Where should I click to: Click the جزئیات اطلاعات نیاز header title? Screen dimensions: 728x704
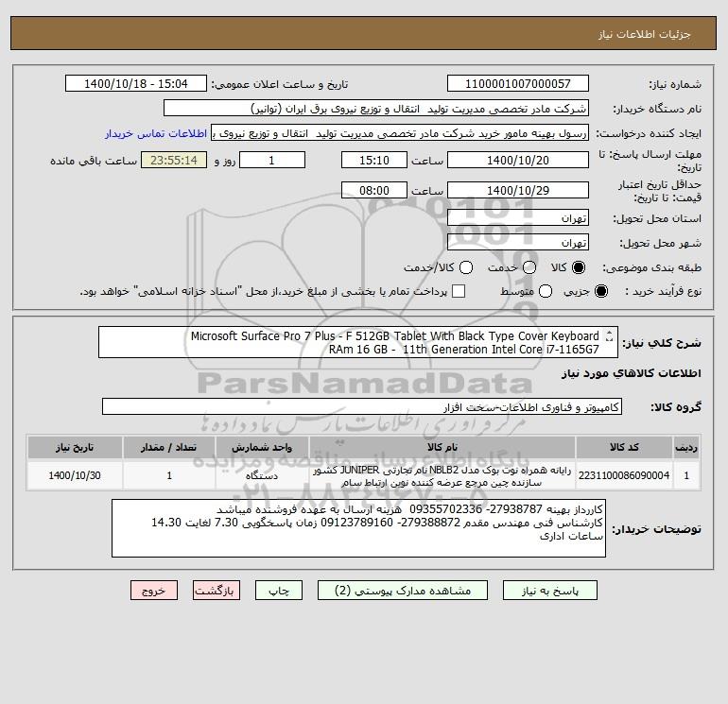pos(645,34)
